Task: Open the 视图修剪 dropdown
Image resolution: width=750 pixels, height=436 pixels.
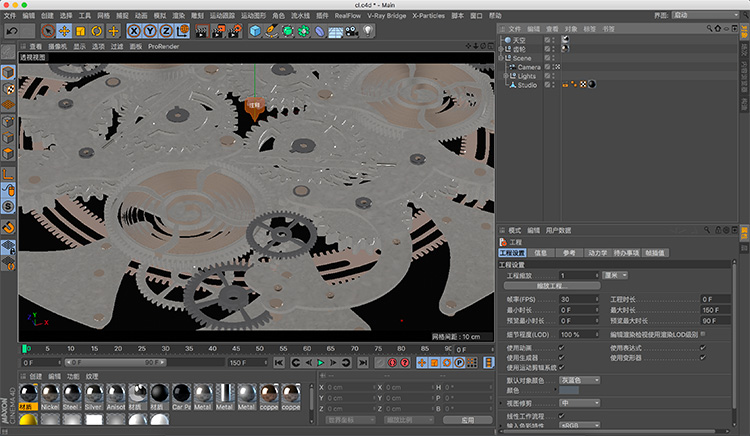Action: (x=579, y=403)
